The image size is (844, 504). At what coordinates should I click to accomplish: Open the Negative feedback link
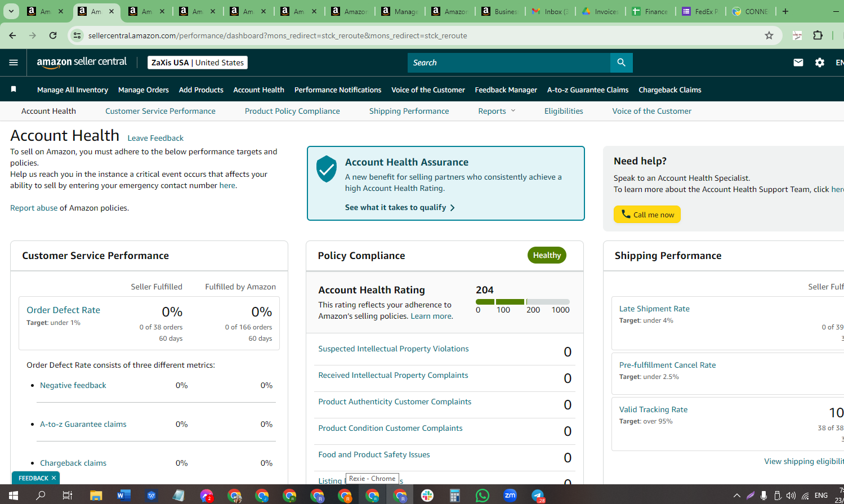(x=73, y=385)
